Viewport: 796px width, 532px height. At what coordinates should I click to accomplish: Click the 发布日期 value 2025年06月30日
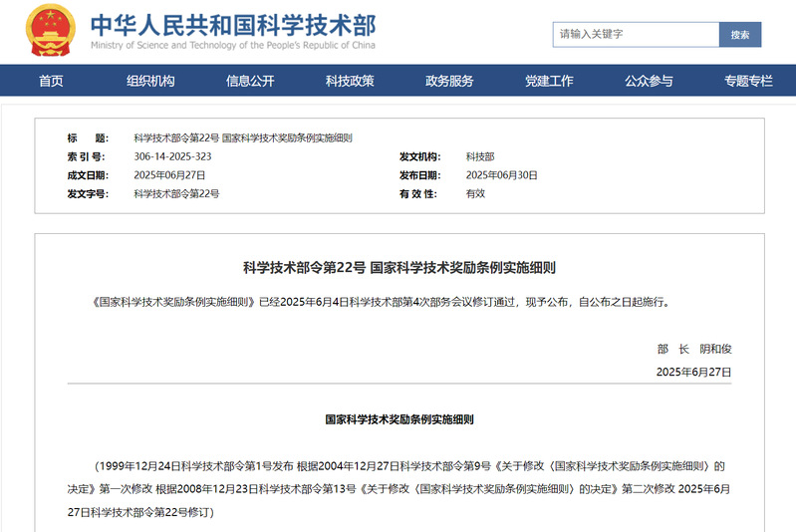pyautogui.click(x=501, y=175)
